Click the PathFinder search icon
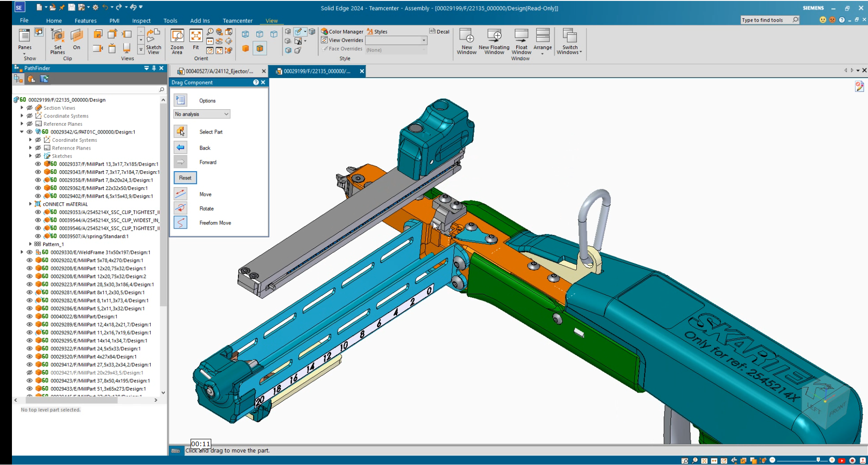 pos(162,90)
